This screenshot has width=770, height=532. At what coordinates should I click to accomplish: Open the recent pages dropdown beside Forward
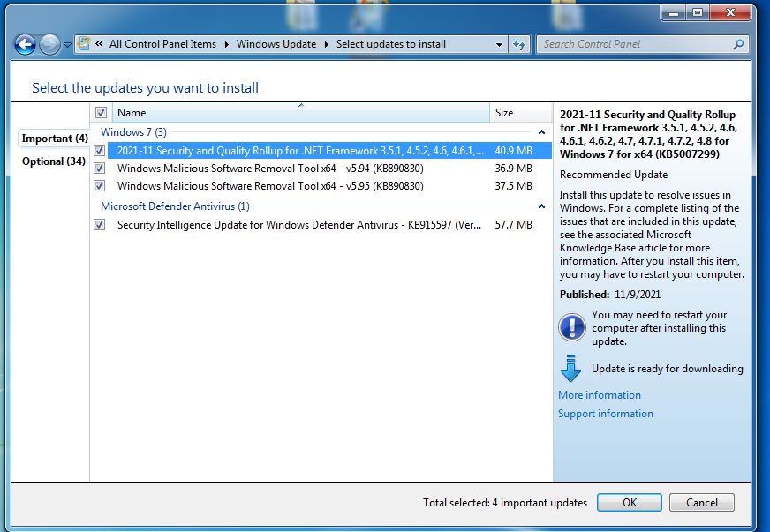coord(67,45)
